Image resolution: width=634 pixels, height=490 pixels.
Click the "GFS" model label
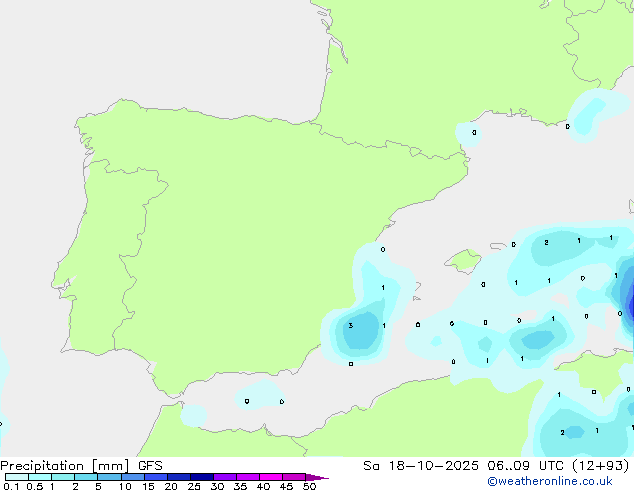tap(150, 466)
